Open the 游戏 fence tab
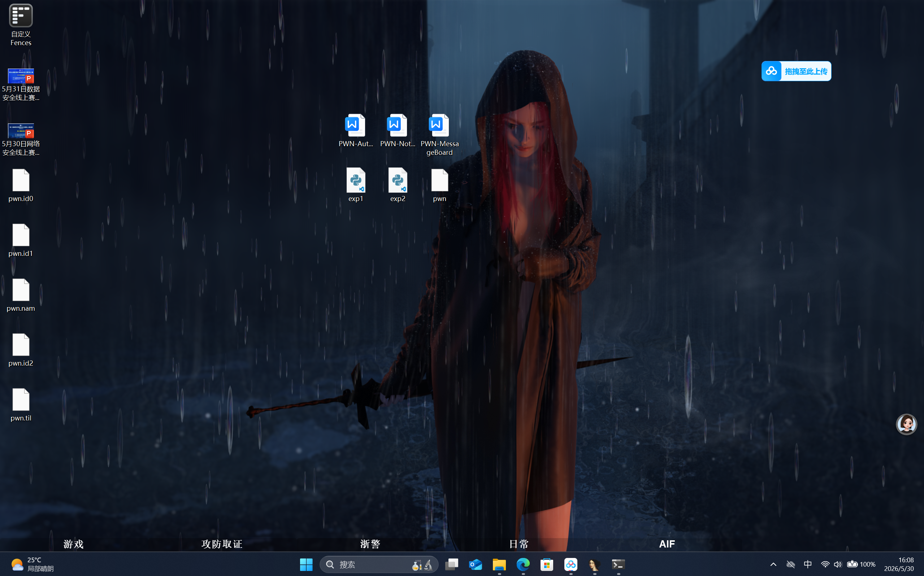The width and height of the screenshot is (924, 576). (x=74, y=544)
